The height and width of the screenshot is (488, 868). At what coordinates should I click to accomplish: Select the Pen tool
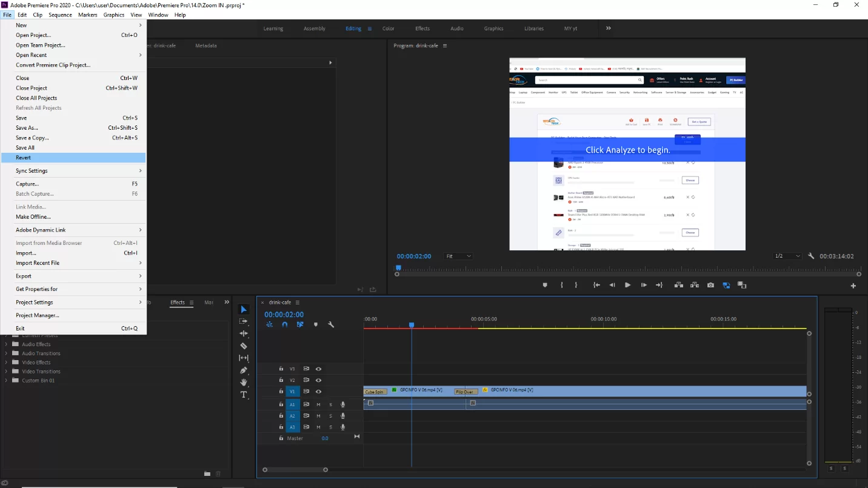(x=244, y=370)
